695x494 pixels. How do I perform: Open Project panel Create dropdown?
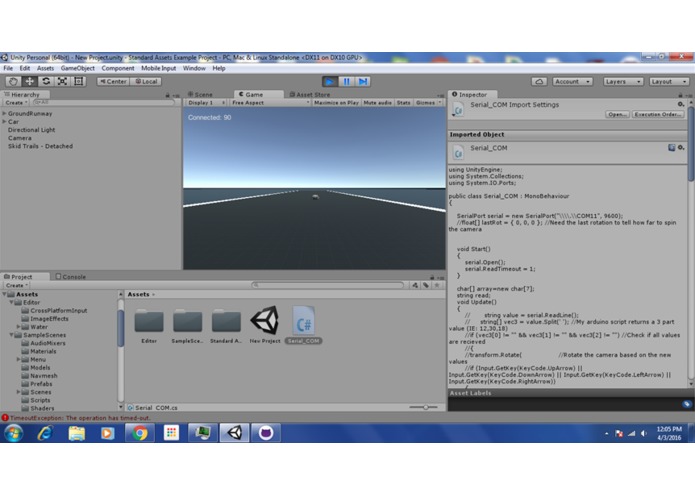click(x=16, y=285)
